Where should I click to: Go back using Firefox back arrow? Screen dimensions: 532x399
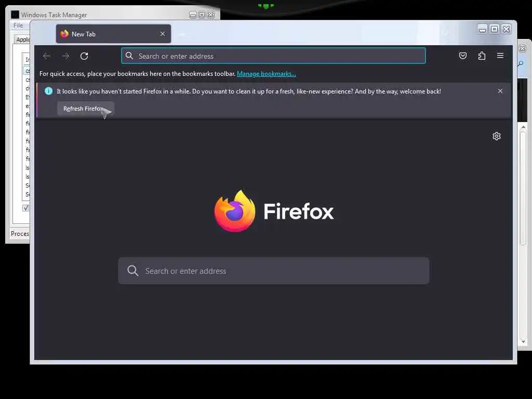[46, 56]
